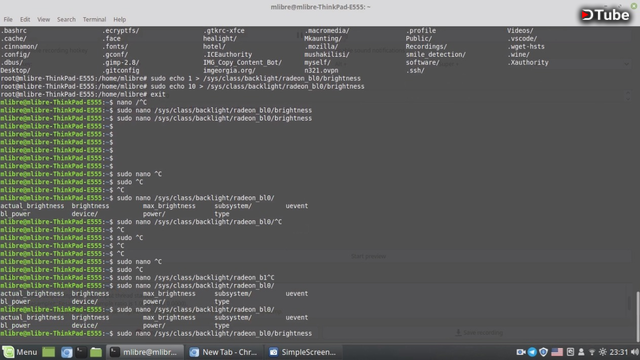Click '.Xauthority' file entry in listing
Viewport: 640px width, 360px height.
click(x=528, y=62)
